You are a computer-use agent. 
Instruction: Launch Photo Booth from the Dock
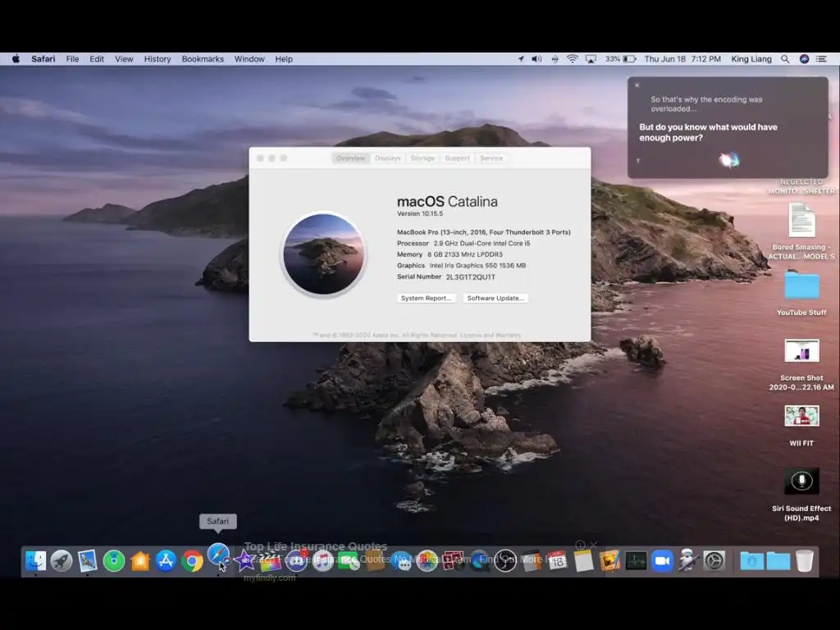tap(453, 560)
